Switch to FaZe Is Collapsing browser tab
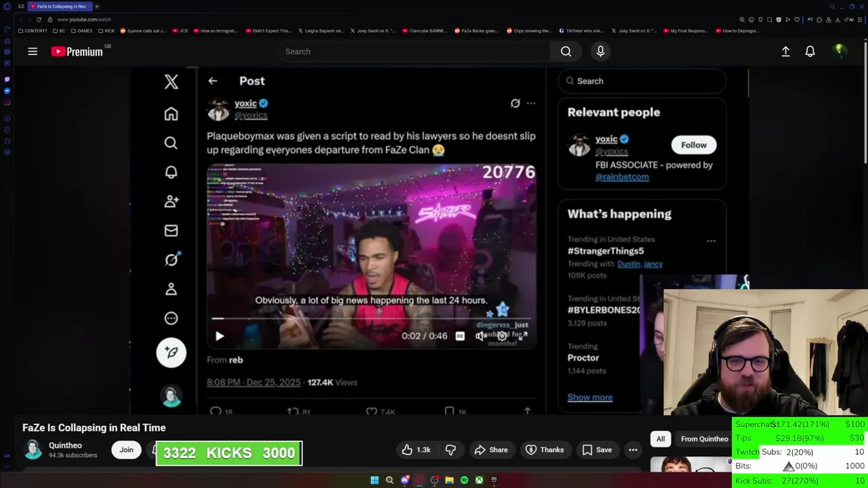 tap(61, 6)
